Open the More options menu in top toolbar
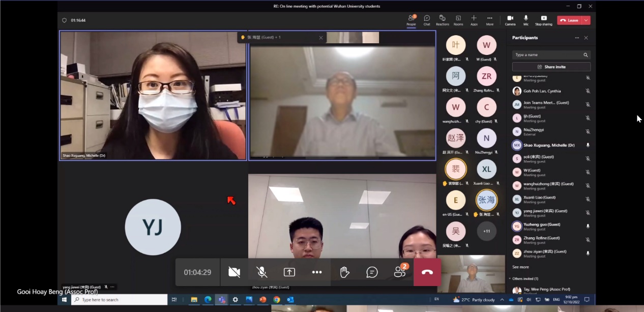Viewport: 644px width, 312px height. [489, 20]
